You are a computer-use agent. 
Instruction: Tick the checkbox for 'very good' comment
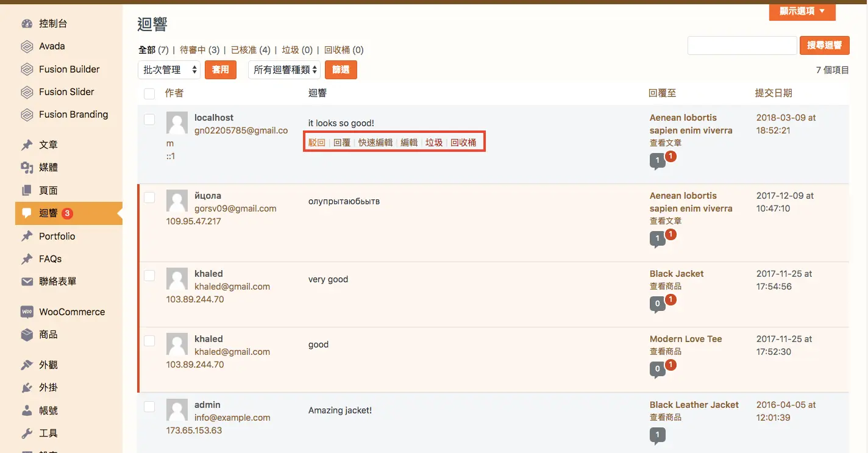coord(149,276)
